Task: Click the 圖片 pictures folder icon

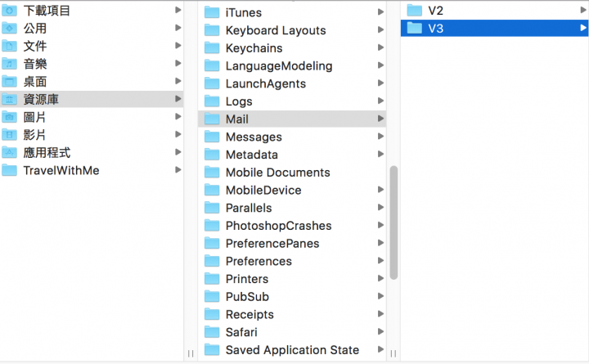Action: [x=9, y=117]
